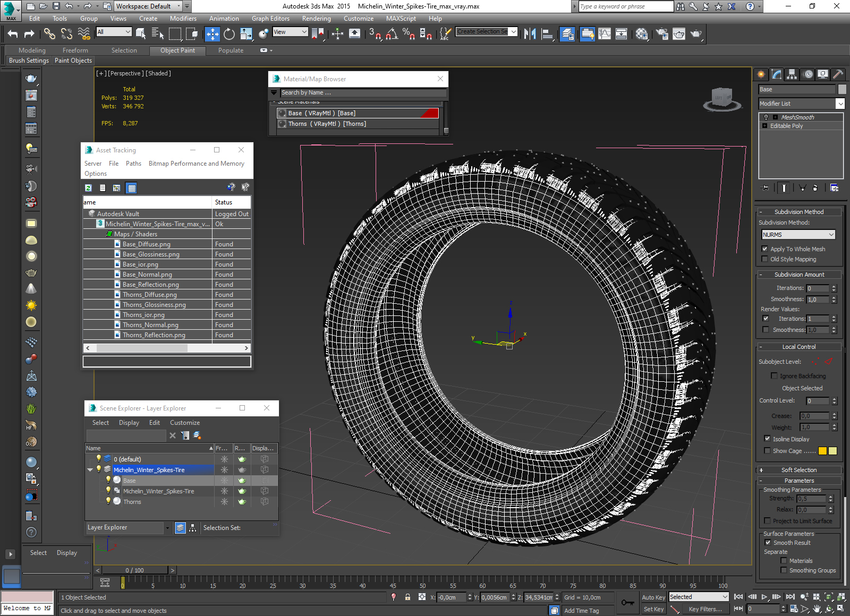Open Paths menu in Asset Tracking

coord(133,164)
